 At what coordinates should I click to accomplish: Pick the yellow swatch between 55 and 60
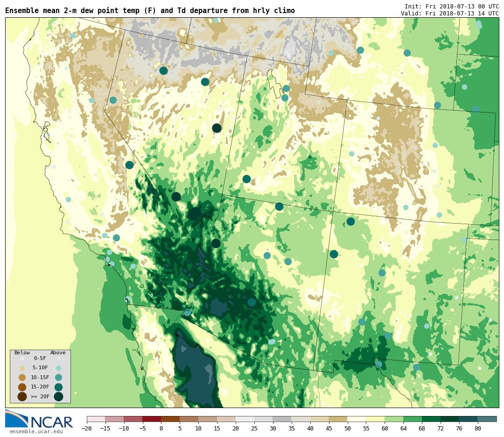click(x=376, y=419)
